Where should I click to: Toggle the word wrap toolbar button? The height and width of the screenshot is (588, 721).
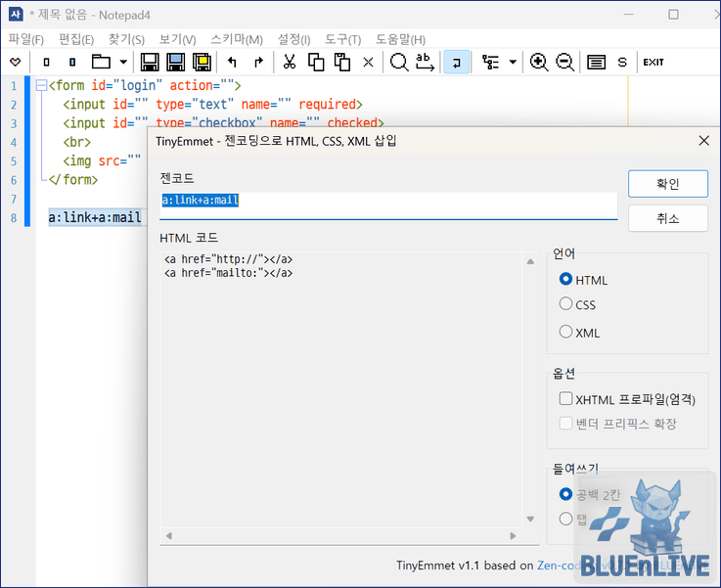(456, 62)
